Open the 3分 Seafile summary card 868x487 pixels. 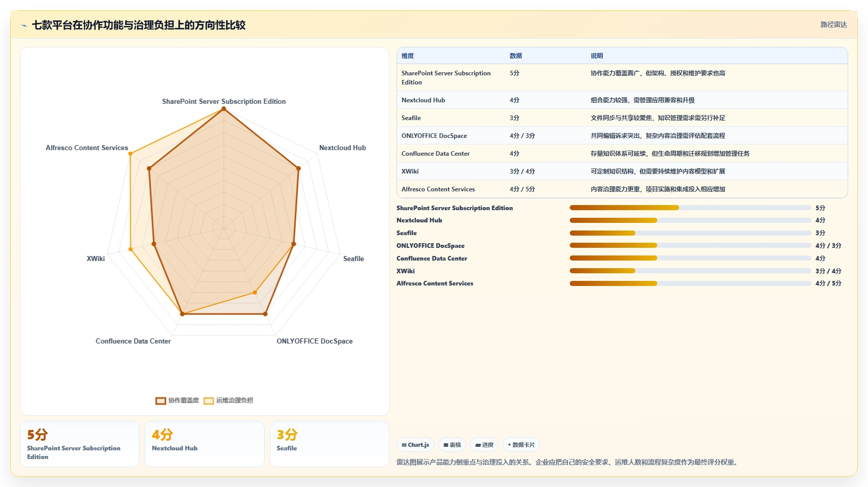point(329,444)
